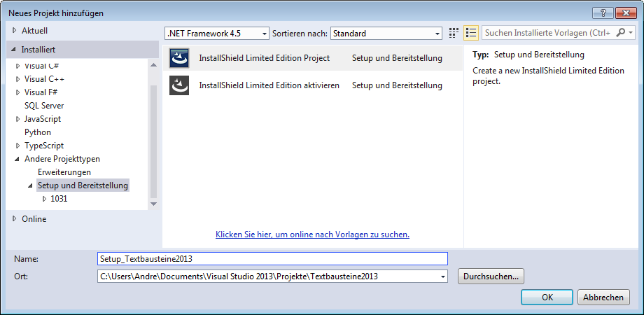The image size is (644, 315).
Task: Click tree scrollbar up arrow
Action: (153, 65)
